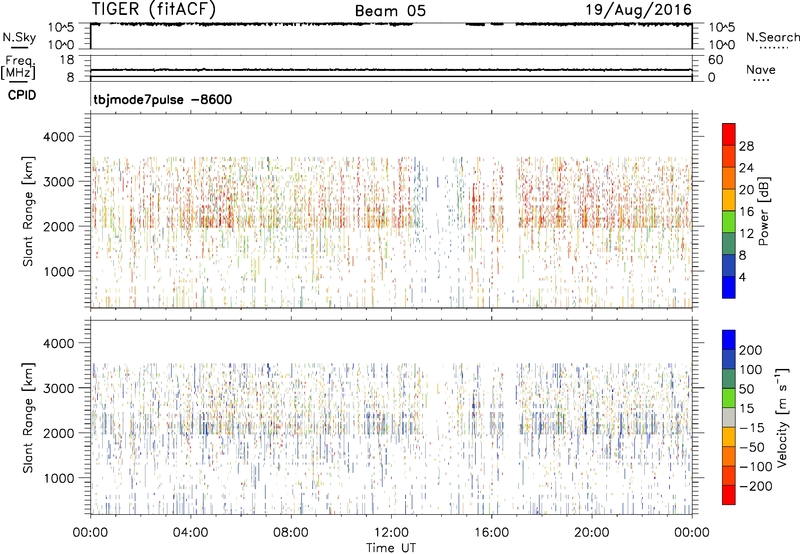
Task: Select the 2000 tick of the power panel
Action: pos(59,227)
